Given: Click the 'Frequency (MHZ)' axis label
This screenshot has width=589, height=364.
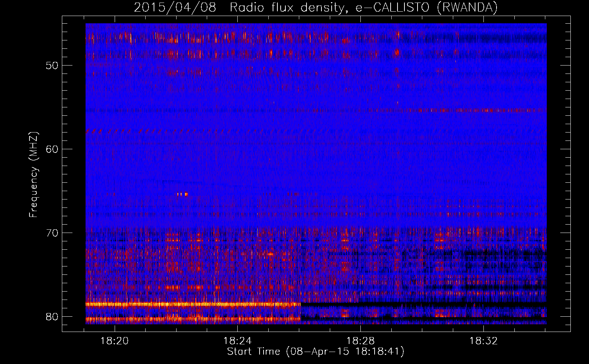Looking at the screenshot, I should click(x=33, y=175).
